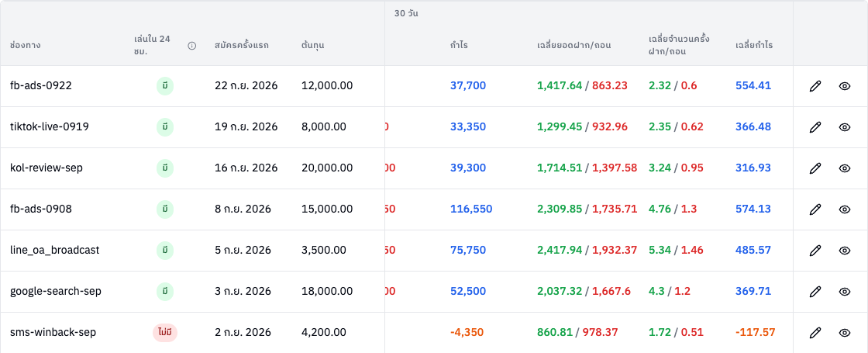This screenshot has width=868, height=353.
Task: Click info icon beside เล่นใน 24 ชม.
Action: click(x=192, y=46)
